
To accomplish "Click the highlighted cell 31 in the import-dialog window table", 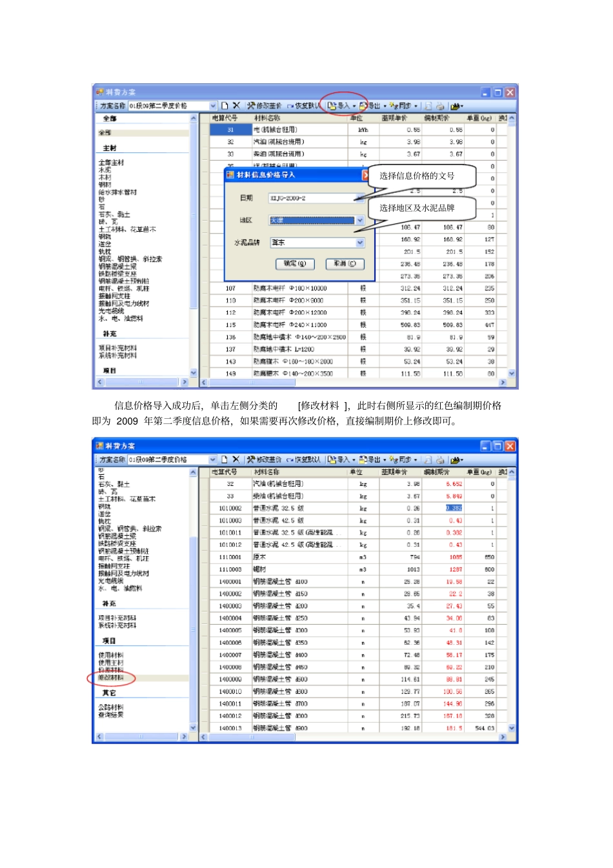I will click(230, 130).
